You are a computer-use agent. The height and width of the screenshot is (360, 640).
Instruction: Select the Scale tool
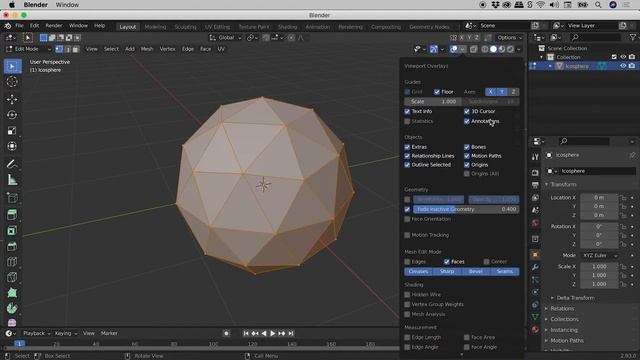12,131
